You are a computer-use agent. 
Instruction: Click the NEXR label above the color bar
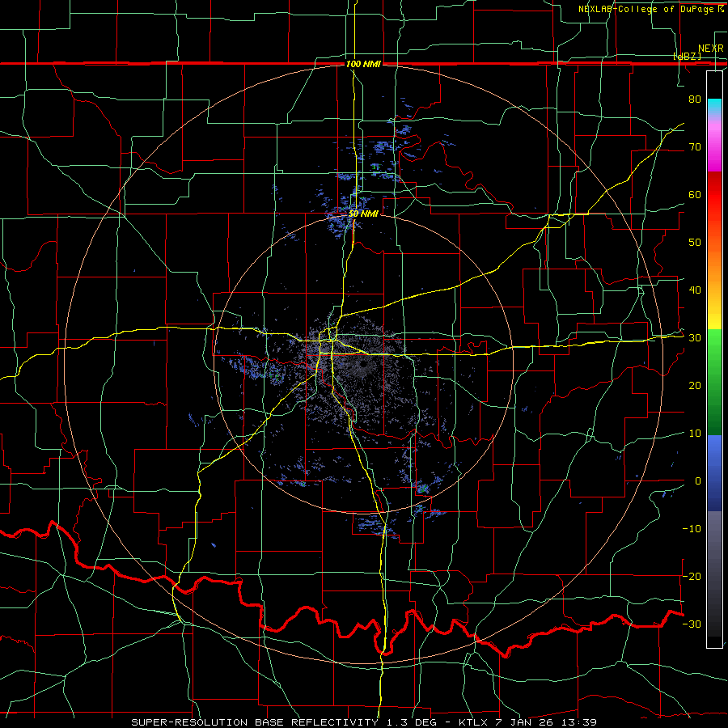click(x=711, y=49)
